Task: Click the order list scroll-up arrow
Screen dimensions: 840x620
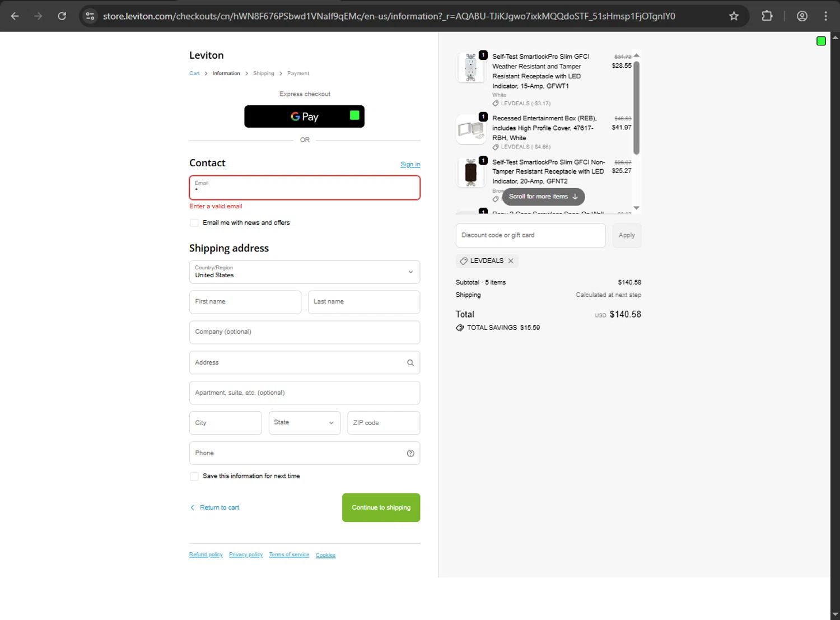Action: [636, 55]
